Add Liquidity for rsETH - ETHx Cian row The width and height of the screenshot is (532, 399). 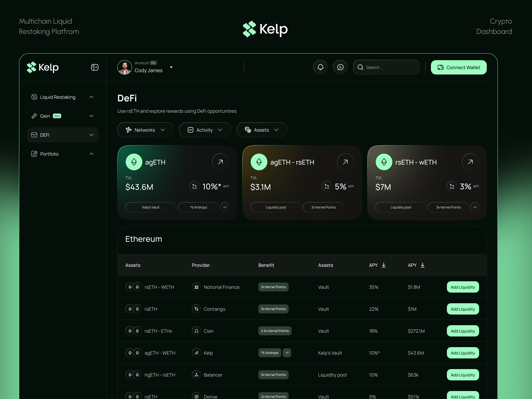pyautogui.click(x=463, y=331)
